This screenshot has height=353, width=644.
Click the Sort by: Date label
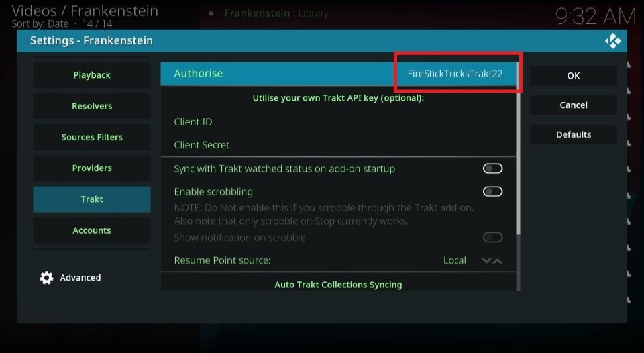coord(40,24)
